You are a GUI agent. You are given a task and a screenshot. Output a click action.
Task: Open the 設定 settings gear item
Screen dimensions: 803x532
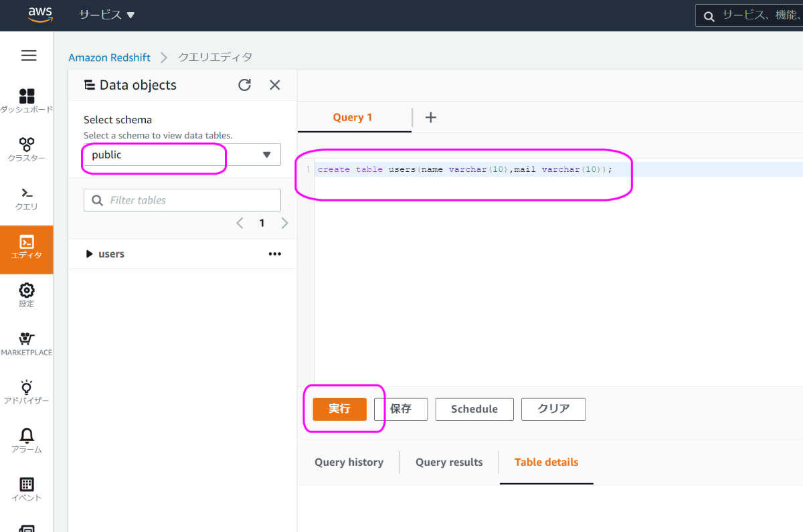[x=27, y=295]
